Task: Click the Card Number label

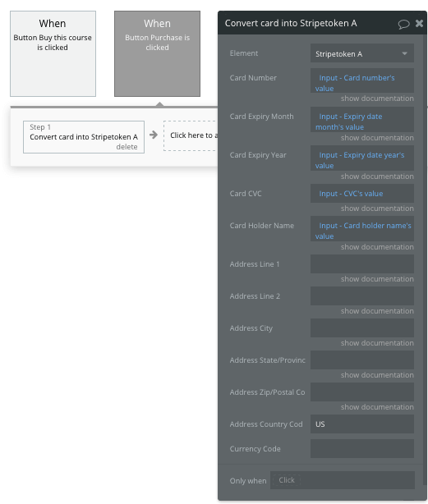Action: [x=253, y=78]
